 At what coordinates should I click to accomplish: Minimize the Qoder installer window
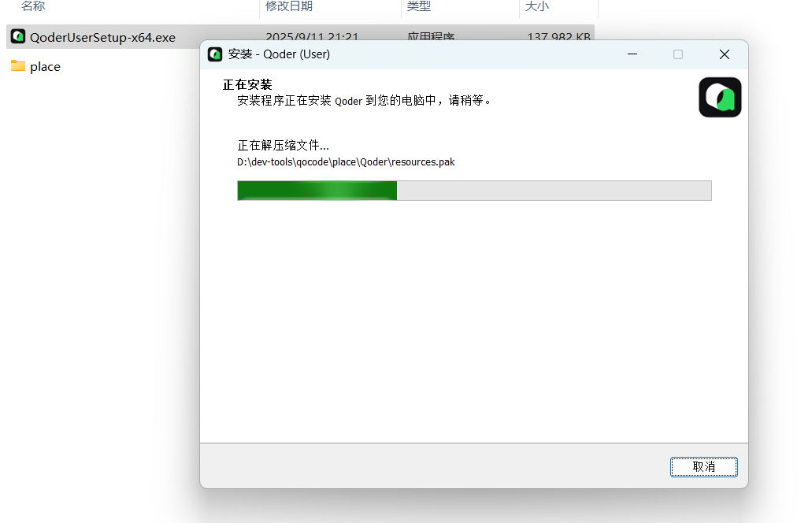point(632,54)
